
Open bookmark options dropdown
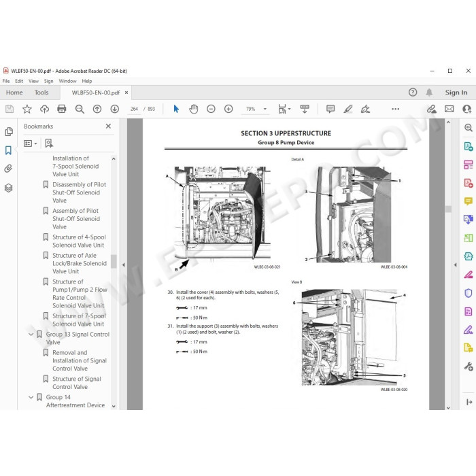pyautogui.click(x=31, y=143)
